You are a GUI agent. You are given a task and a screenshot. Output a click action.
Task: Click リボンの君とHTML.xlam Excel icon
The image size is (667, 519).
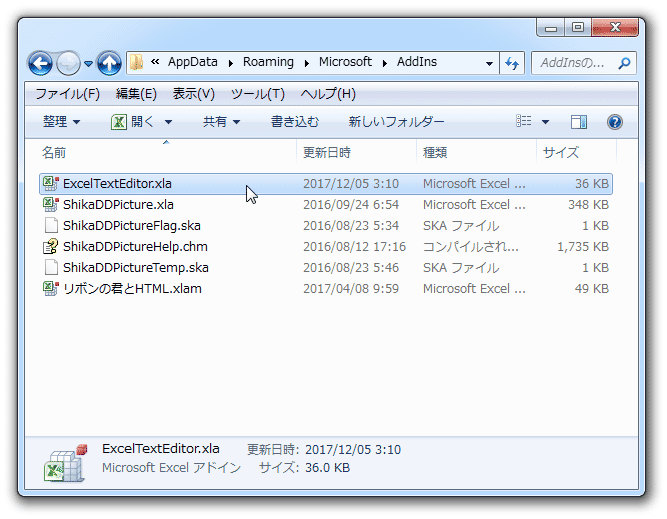point(51,288)
